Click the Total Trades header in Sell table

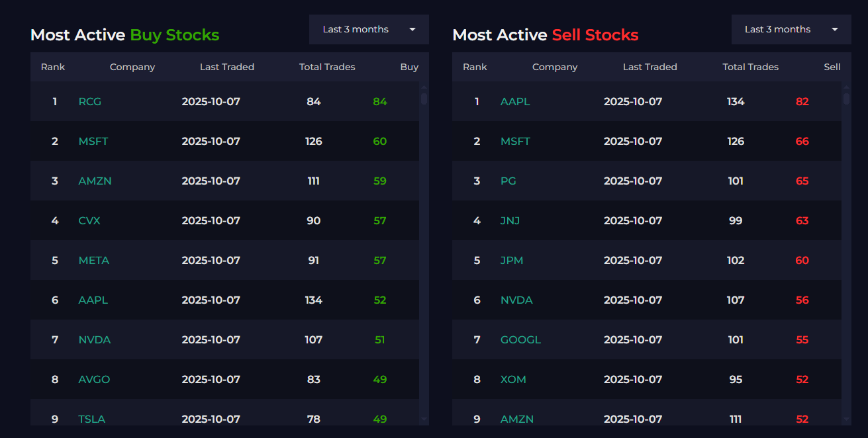tap(751, 67)
